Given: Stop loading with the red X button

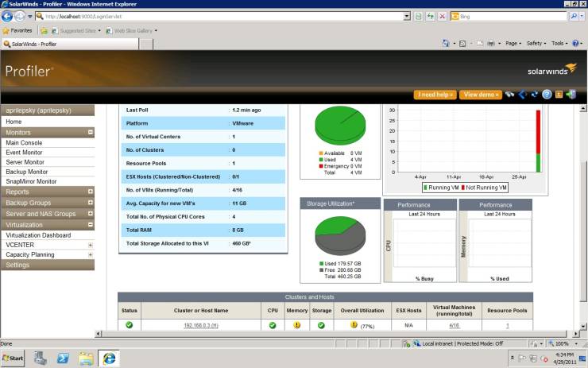Looking at the screenshot, I should pos(442,17).
